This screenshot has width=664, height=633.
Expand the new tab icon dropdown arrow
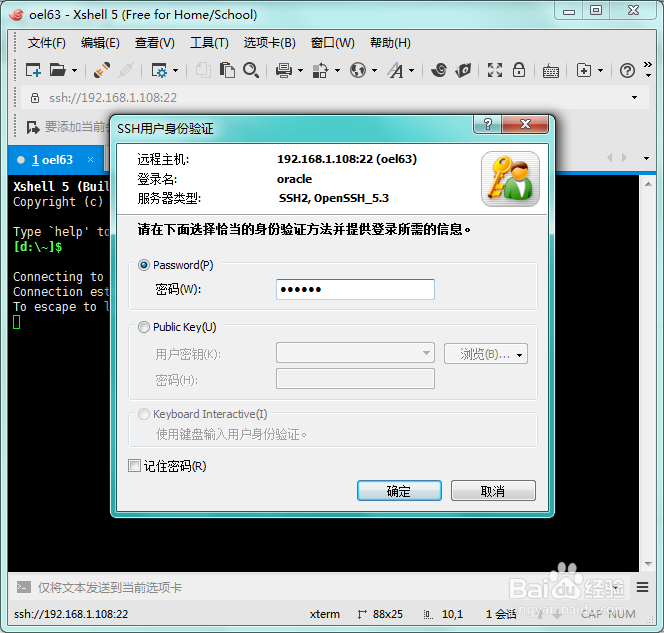coord(600,71)
